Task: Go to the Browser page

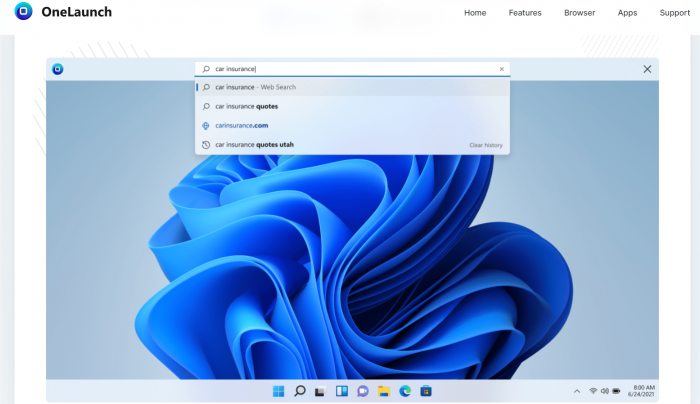Action: pyautogui.click(x=579, y=13)
